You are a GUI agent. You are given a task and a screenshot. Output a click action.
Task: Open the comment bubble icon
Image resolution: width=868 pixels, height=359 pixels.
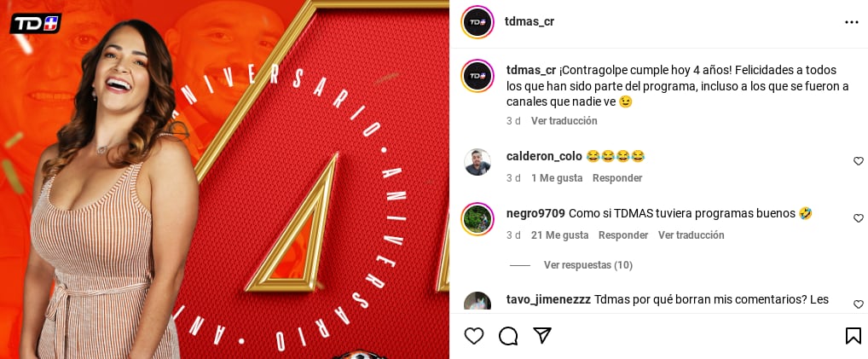click(508, 336)
